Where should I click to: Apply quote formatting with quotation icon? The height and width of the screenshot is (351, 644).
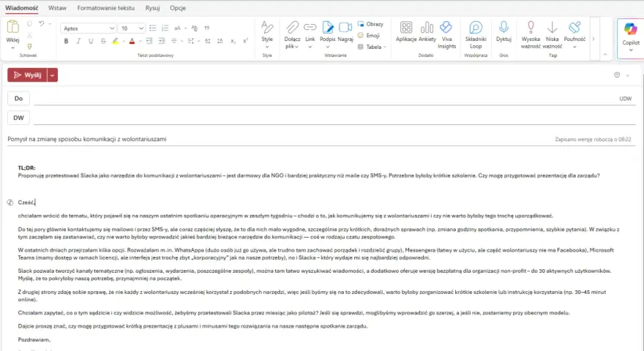(207, 29)
